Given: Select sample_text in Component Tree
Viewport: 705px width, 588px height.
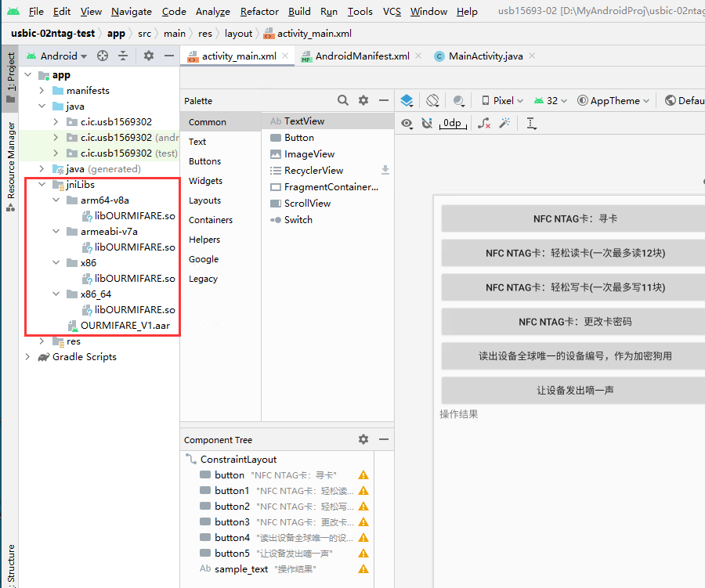Looking at the screenshot, I should click(x=241, y=569).
